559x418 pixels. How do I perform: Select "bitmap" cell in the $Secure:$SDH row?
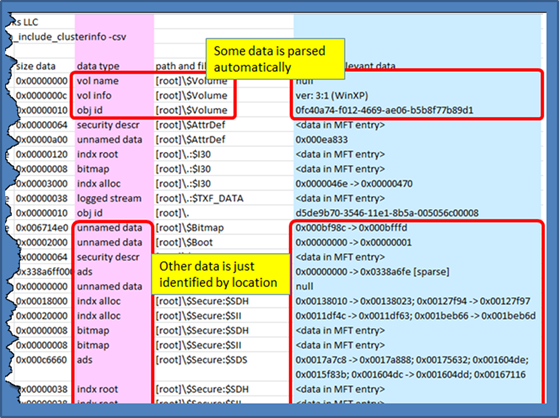[x=93, y=331]
